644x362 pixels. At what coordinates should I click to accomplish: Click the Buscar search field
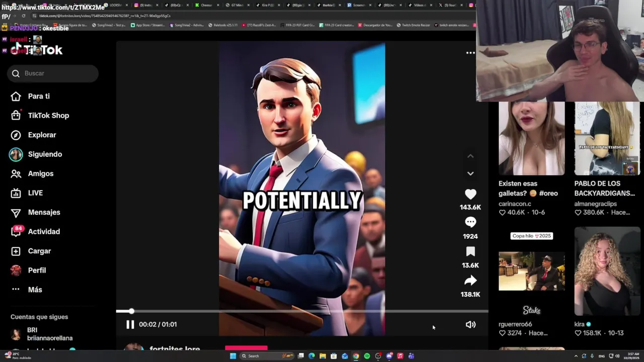53,73
